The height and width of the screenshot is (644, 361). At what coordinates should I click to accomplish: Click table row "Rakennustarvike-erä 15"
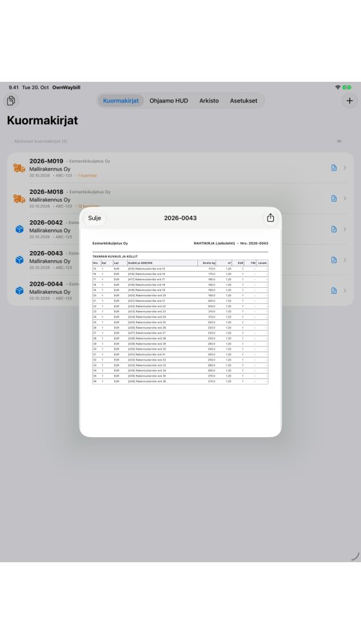click(180, 269)
